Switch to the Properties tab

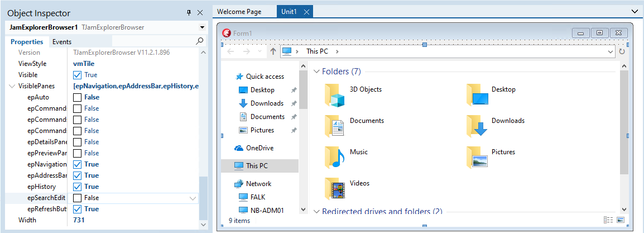[x=27, y=41]
